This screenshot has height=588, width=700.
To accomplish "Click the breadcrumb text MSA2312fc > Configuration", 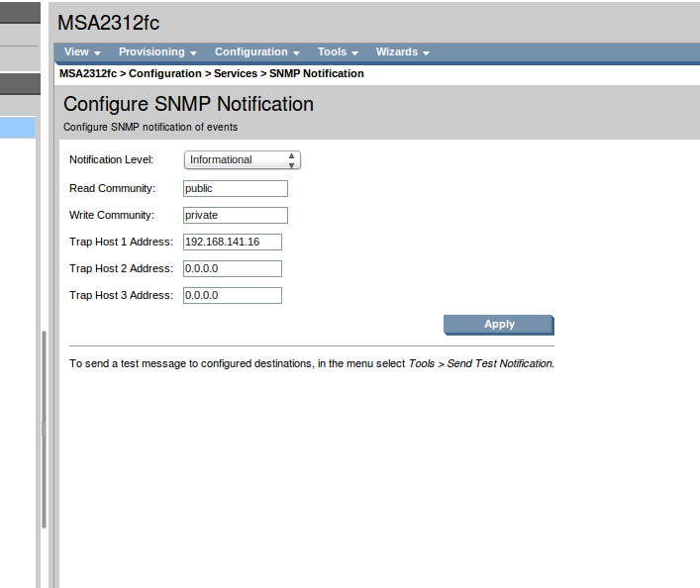I will point(131,73).
